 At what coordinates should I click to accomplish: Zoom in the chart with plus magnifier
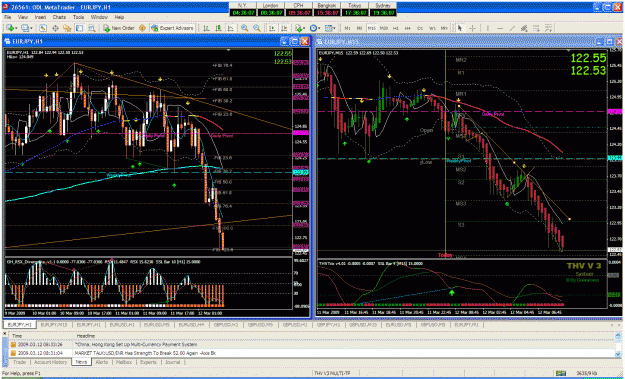coord(244,28)
